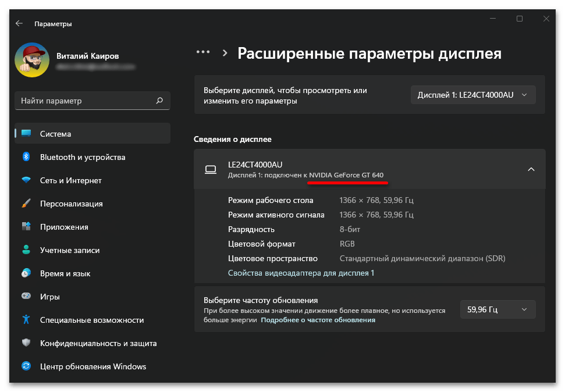Click the Windows Update circular arrows icon
This screenshot has width=565, height=392.
(x=26, y=366)
